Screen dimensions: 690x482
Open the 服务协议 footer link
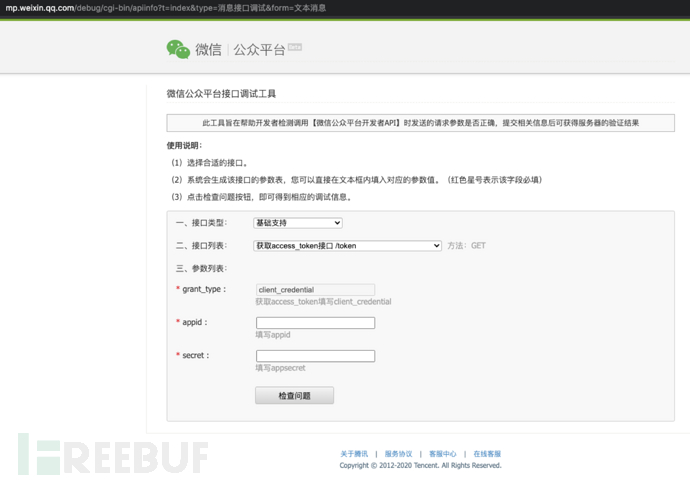click(398, 454)
